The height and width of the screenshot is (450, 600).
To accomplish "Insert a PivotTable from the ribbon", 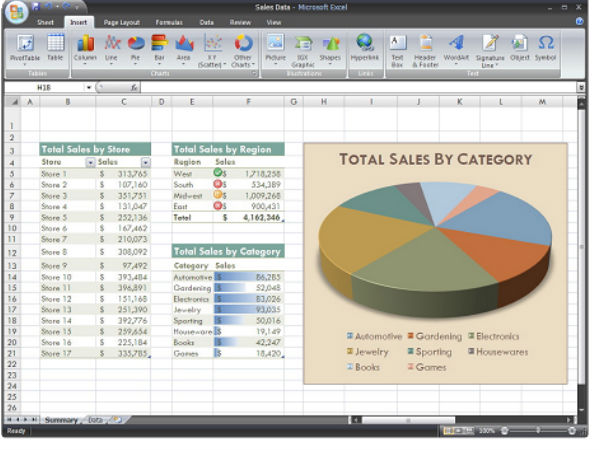I will pos(25,47).
